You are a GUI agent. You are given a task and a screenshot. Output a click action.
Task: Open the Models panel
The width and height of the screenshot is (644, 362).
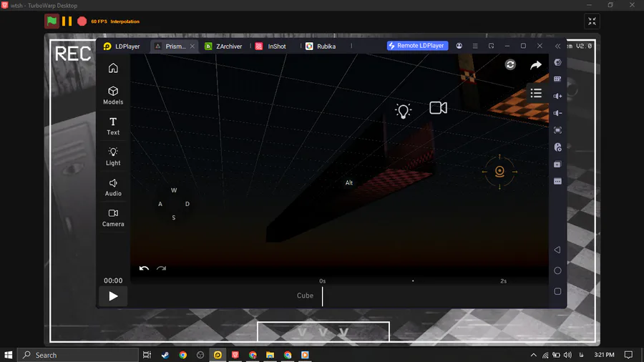[x=113, y=95]
